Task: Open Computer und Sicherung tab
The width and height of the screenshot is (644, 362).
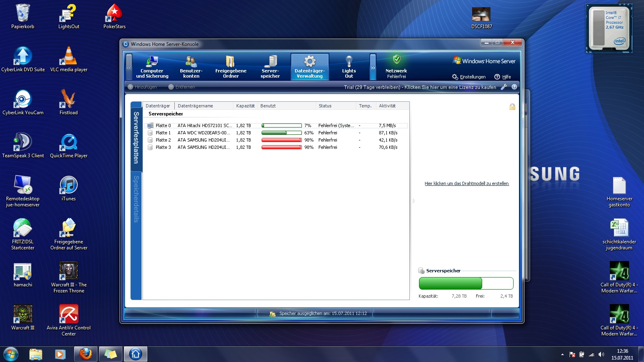Action: click(152, 67)
